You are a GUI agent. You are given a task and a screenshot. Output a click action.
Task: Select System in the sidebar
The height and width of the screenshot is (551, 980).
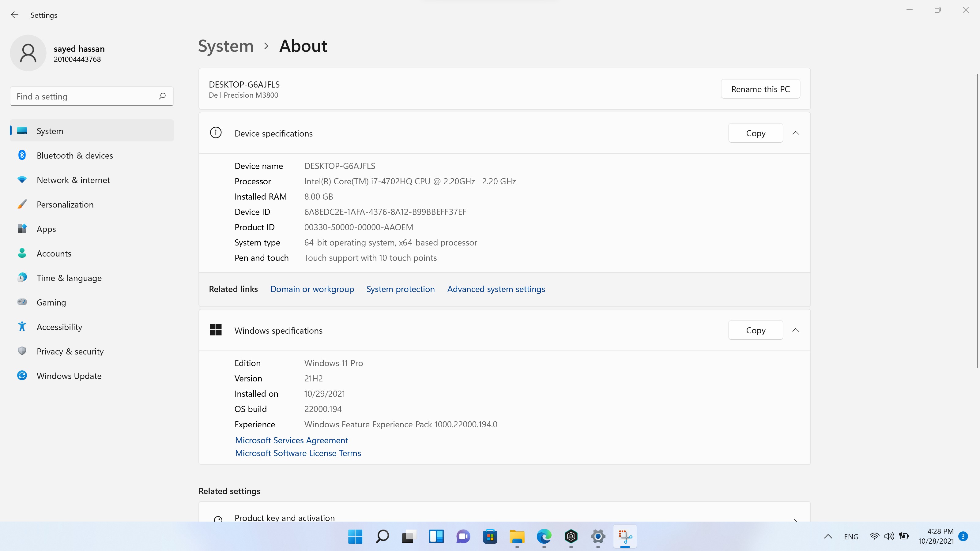(92, 131)
